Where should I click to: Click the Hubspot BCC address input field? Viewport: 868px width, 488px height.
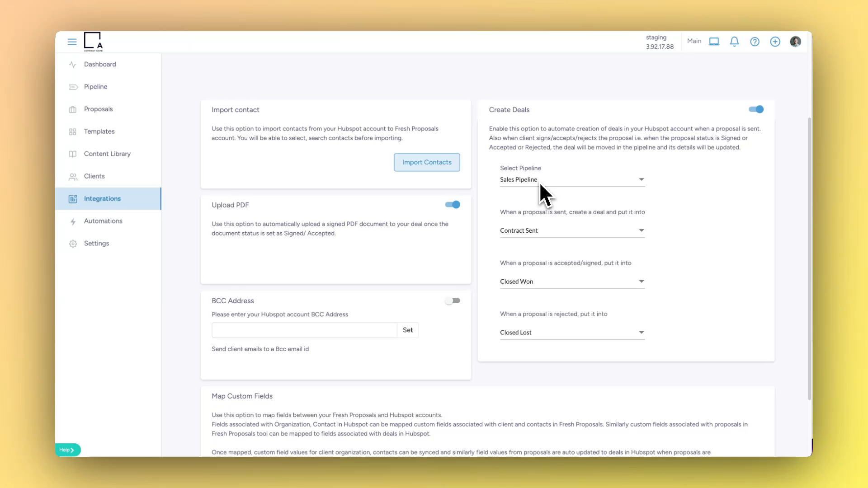click(x=304, y=330)
